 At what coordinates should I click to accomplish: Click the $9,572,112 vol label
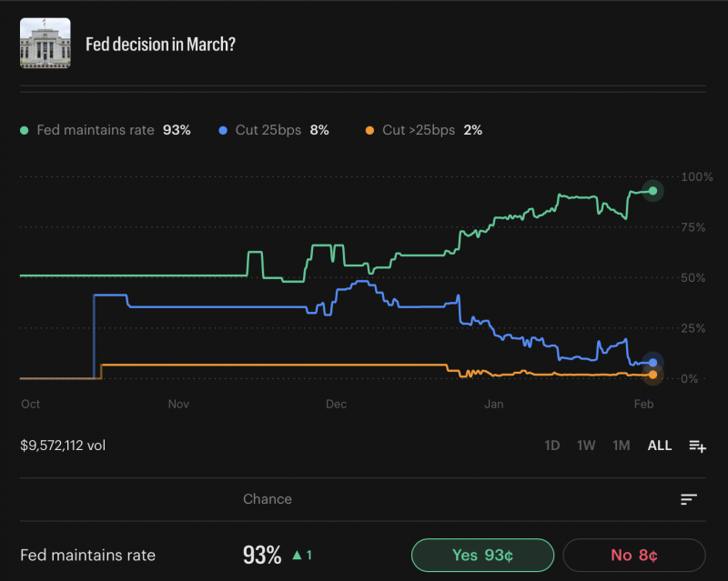tap(63, 446)
